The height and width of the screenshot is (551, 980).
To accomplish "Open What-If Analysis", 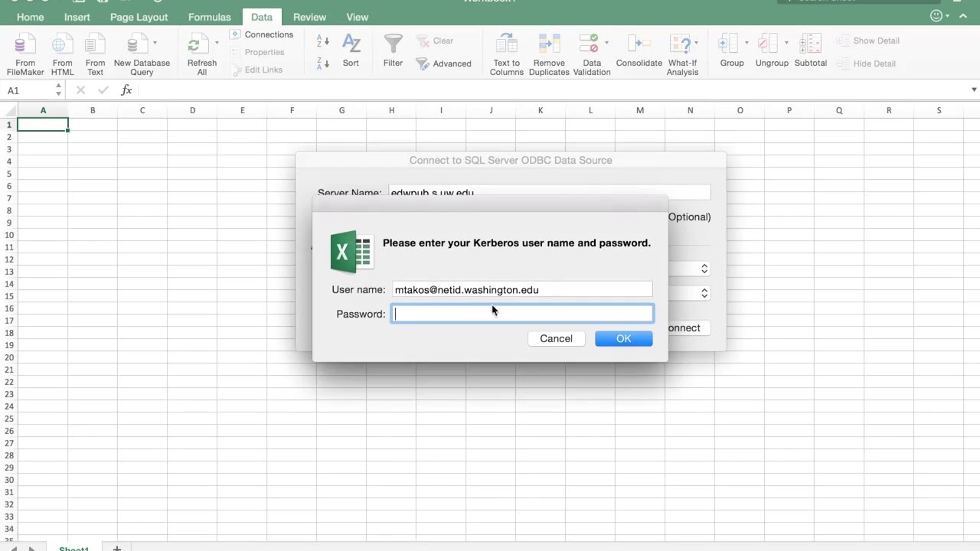I will (682, 55).
